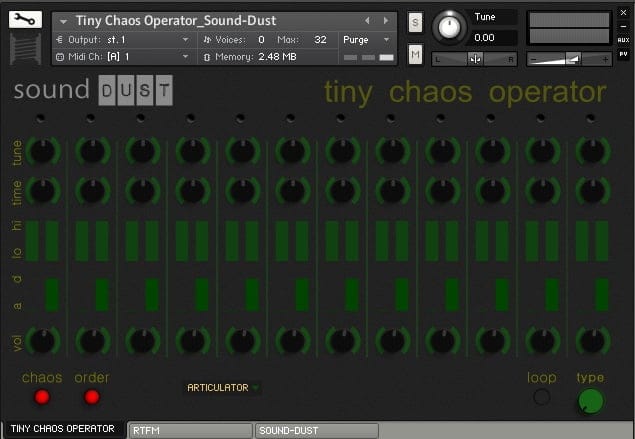Open the Purge menu
Viewport: 635px width, 439px height.
pyautogui.click(x=366, y=40)
